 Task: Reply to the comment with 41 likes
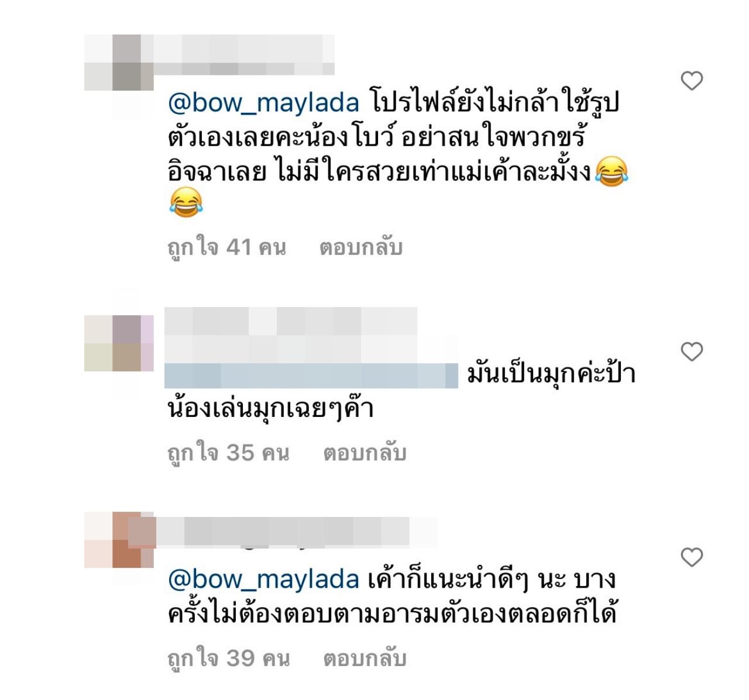361,248
